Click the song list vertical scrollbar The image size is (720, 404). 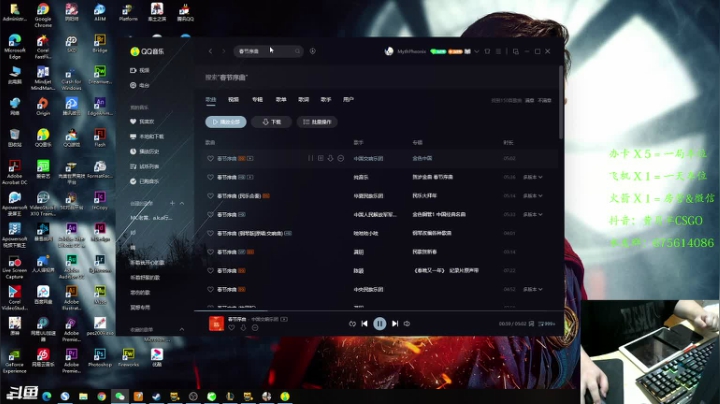561,103
